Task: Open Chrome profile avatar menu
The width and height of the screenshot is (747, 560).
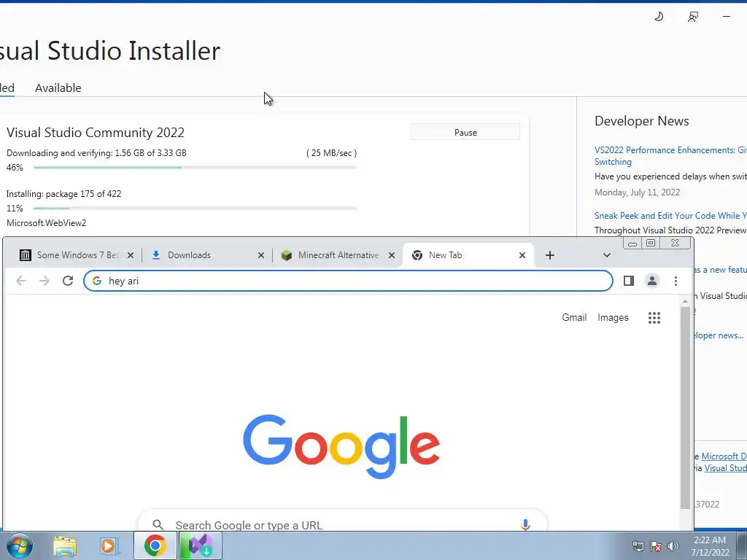Action: pos(651,281)
